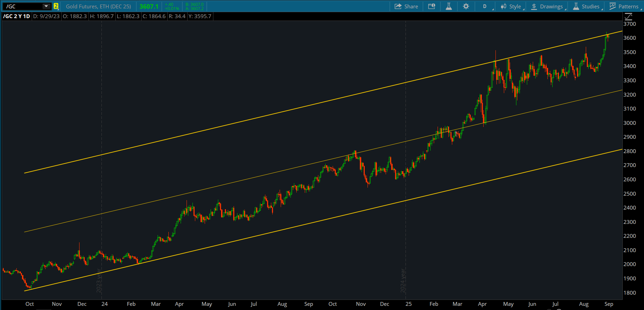This screenshot has height=310, width=644.
Task: Click the 3700 price axis label
Action: click(629, 24)
